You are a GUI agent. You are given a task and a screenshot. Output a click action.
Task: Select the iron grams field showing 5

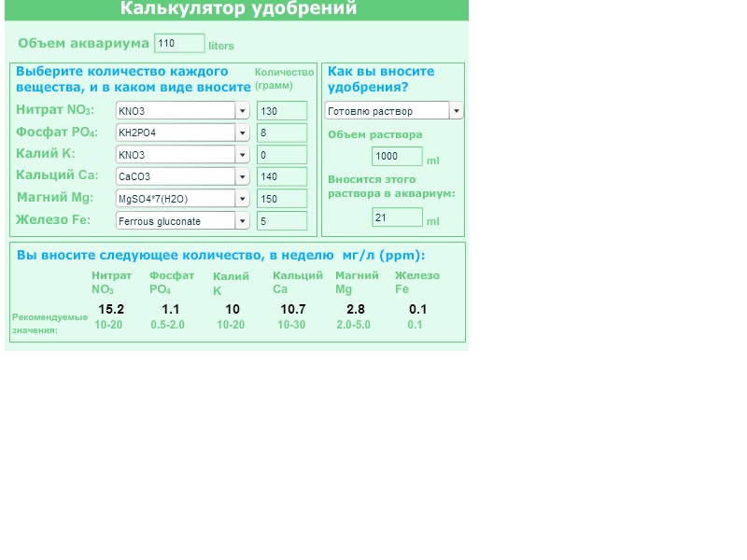281,221
